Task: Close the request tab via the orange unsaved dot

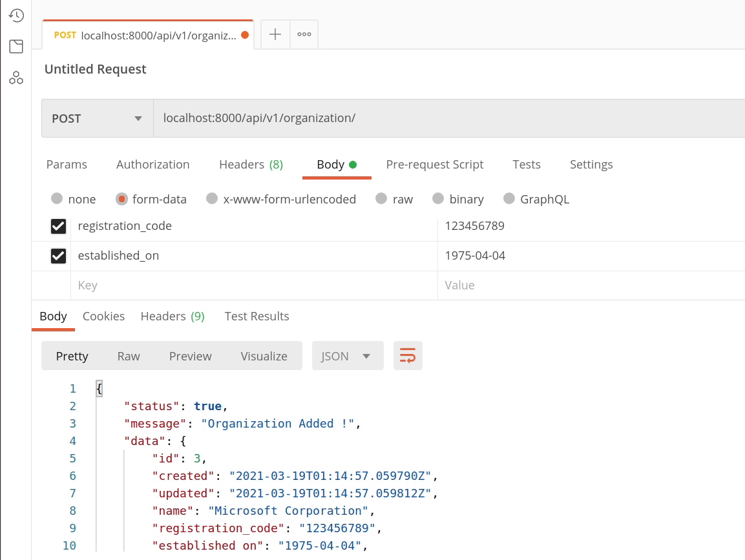Action: (x=245, y=36)
